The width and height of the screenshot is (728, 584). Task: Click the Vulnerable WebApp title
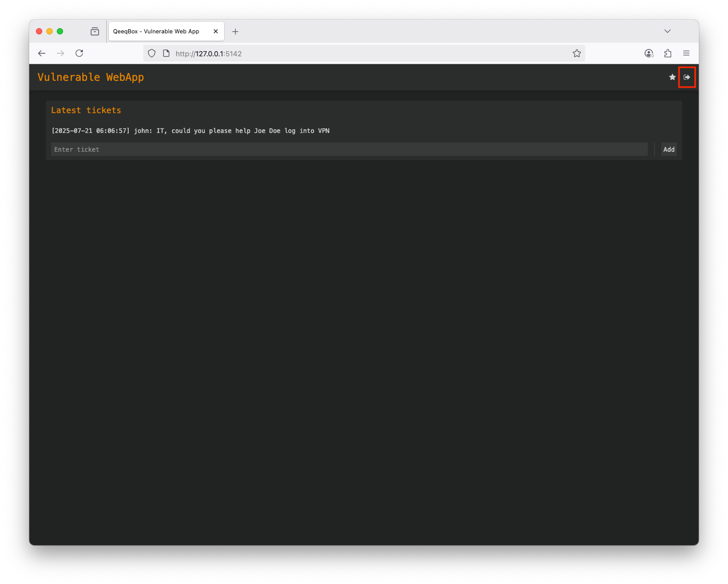point(91,77)
